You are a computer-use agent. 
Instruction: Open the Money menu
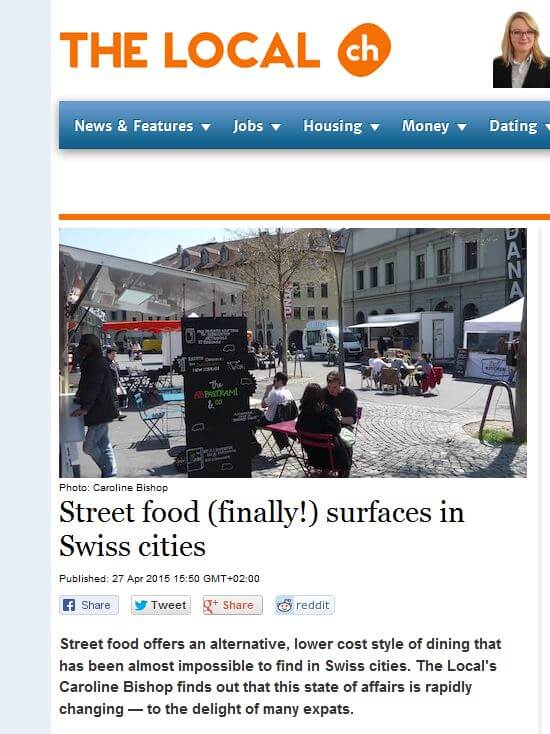tap(434, 125)
